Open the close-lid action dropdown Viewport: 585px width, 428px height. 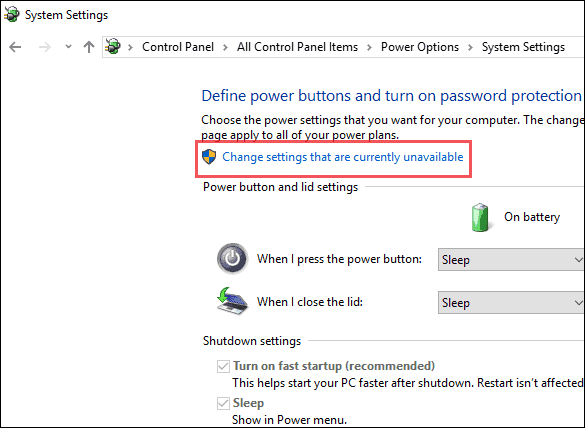click(x=511, y=303)
